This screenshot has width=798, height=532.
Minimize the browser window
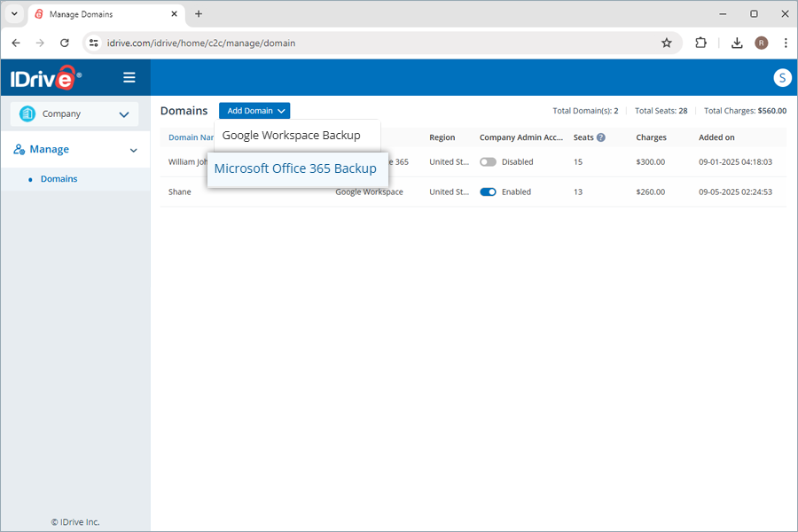[x=722, y=14]
